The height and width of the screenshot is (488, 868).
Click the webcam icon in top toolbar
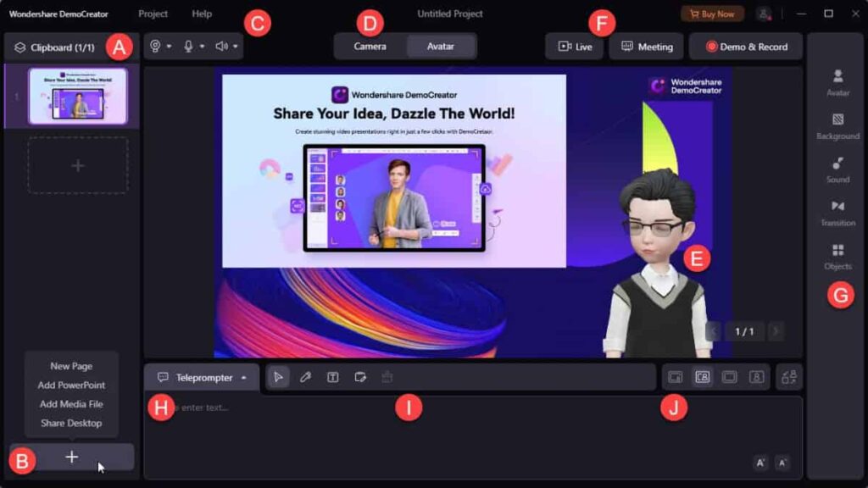click(155, 47)
